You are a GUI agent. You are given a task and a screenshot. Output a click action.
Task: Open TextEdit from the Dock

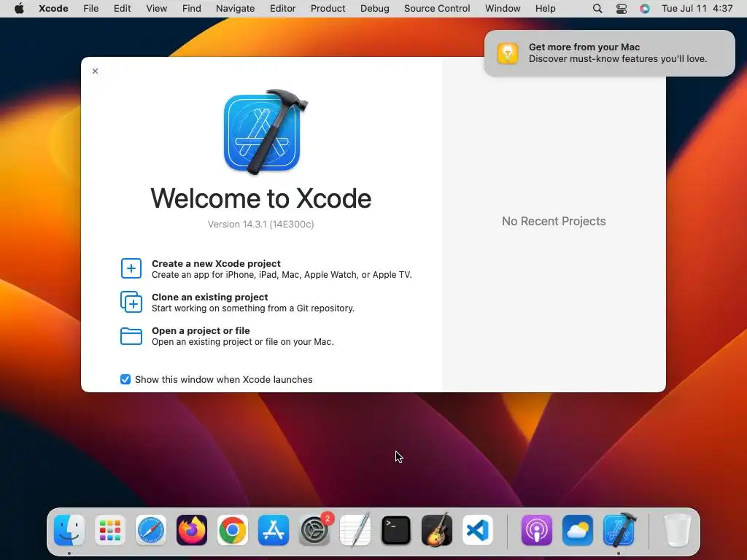click(355, 530)
